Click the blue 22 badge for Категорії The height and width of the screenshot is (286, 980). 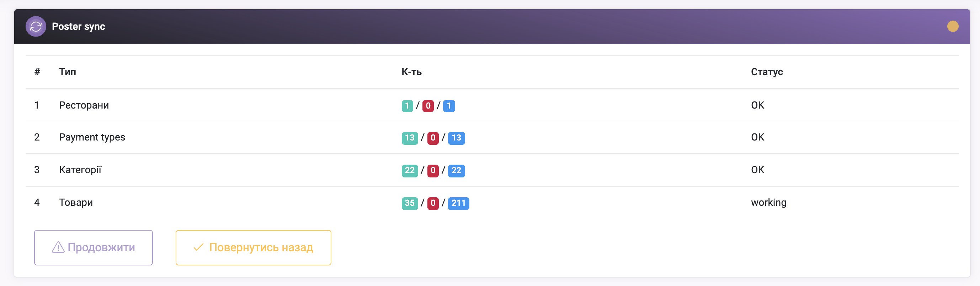point(456,171)
